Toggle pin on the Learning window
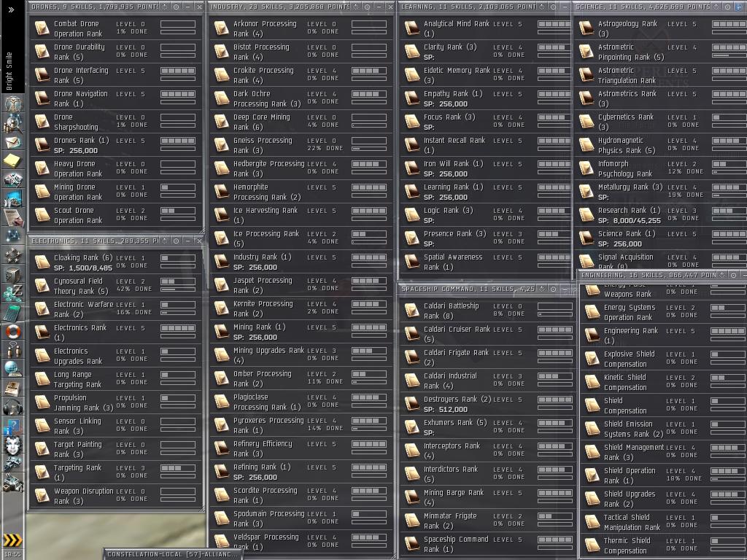Image resolution: width=747 pixels, height=560 pixels. (542, 7)
